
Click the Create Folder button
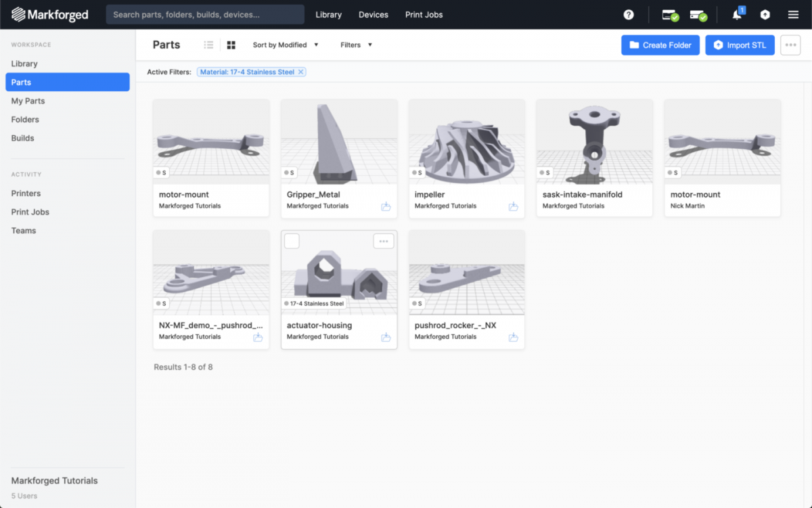click(660, 45)
